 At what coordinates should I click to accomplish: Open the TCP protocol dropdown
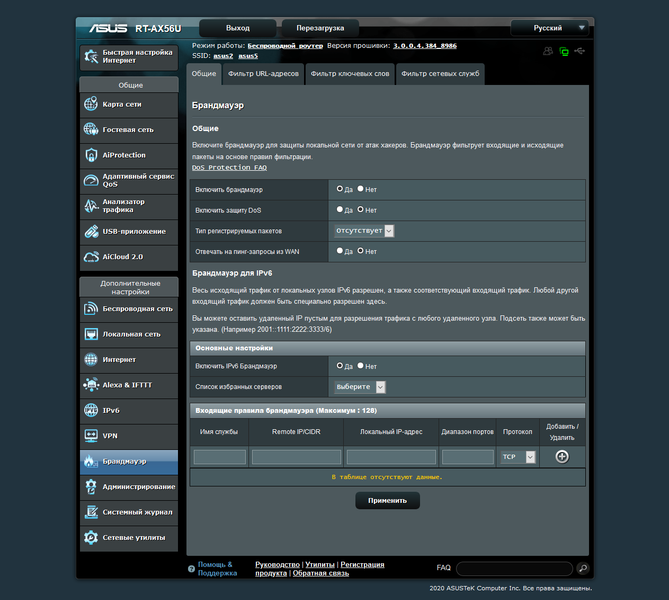click(x=518, y=457)
